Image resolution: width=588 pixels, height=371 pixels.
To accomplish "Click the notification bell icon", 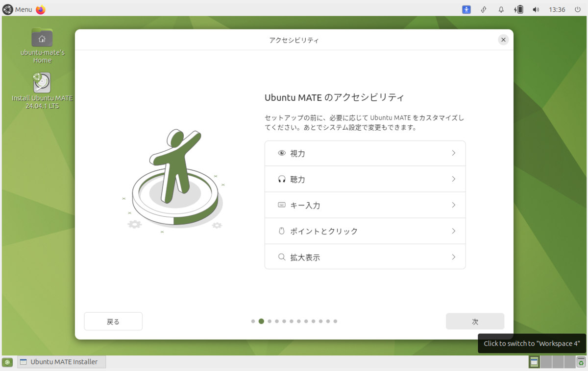I will [501, 9].
